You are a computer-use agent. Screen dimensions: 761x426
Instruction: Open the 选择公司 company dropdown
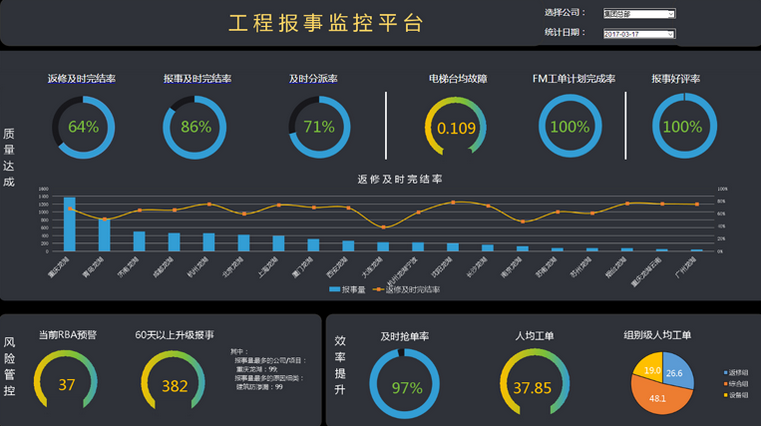pyautogui.click(x=639, y=14)
